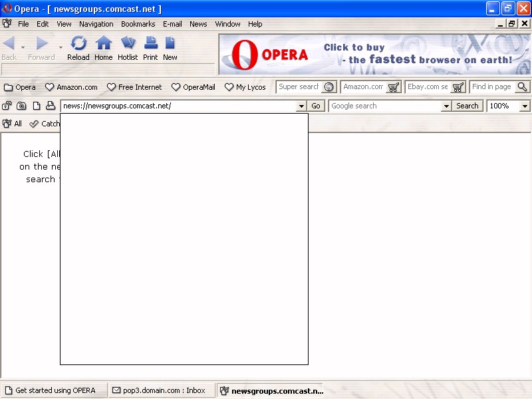Click the All newsgroups button
The image size is (532, 399).
pyautogui.click(x=12, y=124)
